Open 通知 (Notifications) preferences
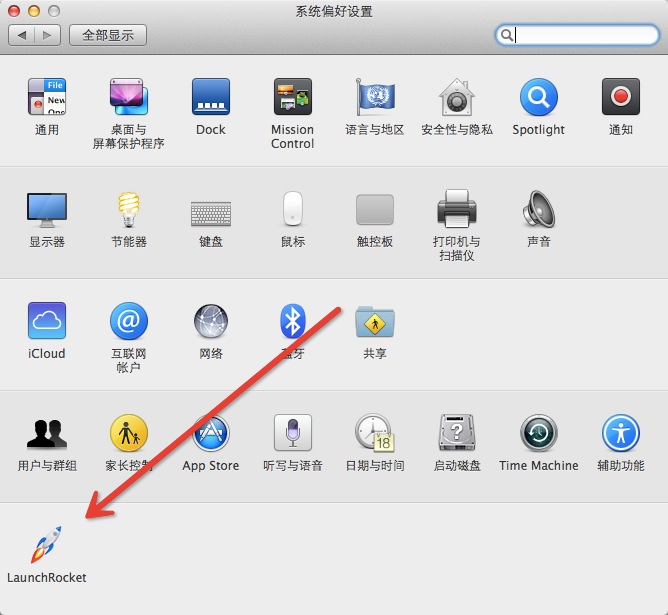This screenshot has height=615, width=668. click(x=620, y=98)
